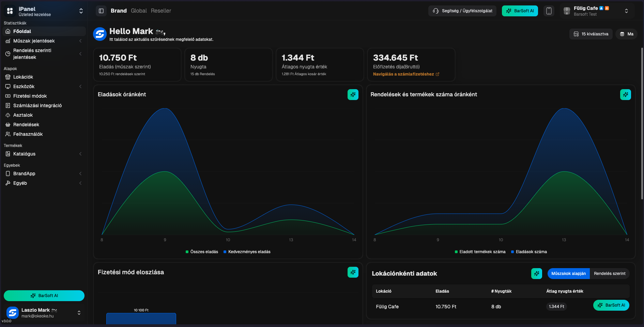Image resolution: width=644 pixels, height=327 pixels.
Task: Select Műszakok alapján toggle option
Action: pos(568,274)
